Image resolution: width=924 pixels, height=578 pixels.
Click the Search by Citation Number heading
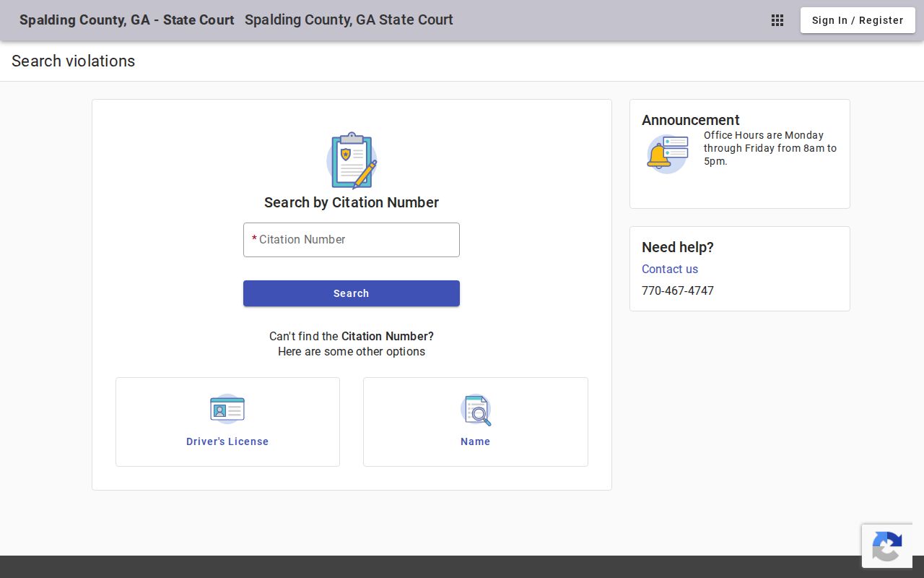(352, 202)
